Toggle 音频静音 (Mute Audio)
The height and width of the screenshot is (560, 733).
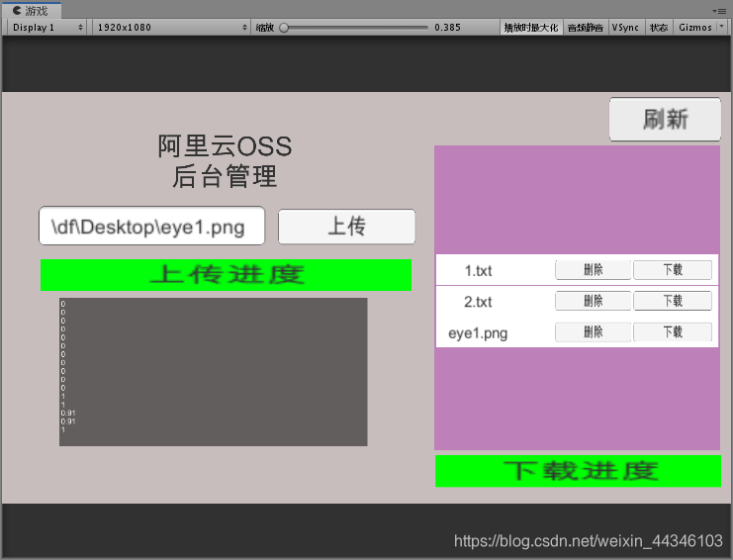[586, 28]
